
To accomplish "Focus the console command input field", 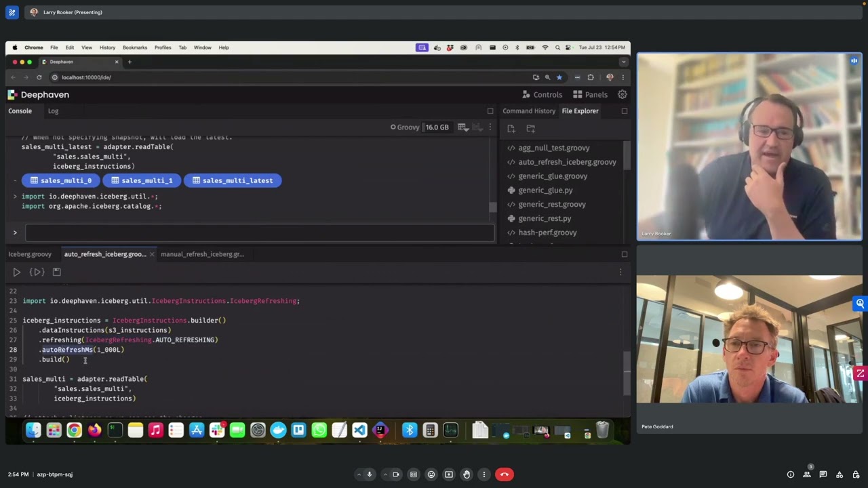I will [260, 232].
